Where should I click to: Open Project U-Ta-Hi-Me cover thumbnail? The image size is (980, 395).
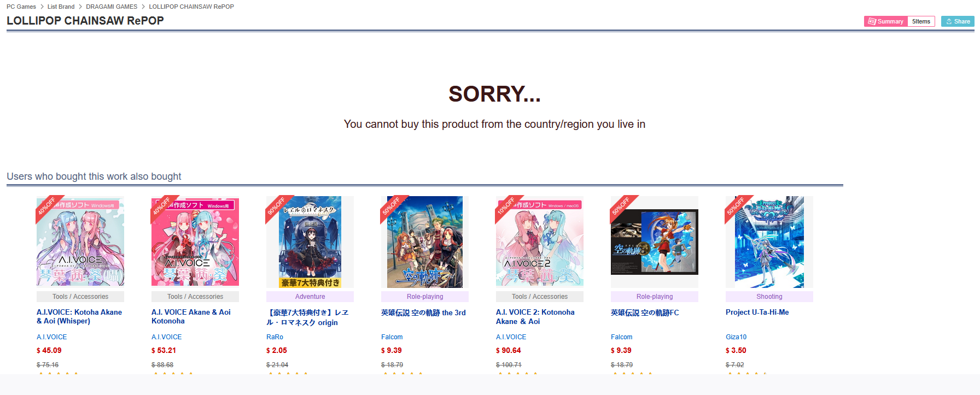pyautogui.click(x=769, y=241)
